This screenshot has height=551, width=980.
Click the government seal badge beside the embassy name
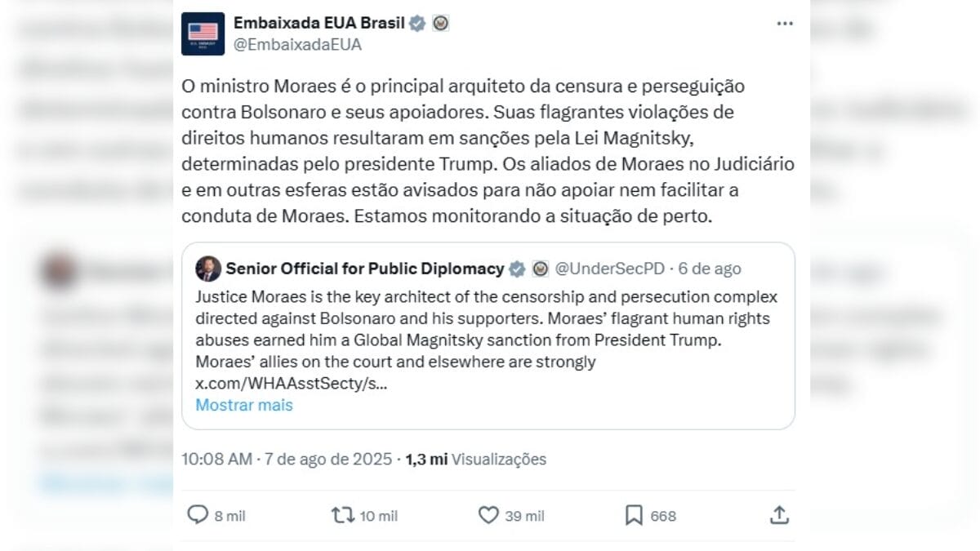tap(440, 23)
